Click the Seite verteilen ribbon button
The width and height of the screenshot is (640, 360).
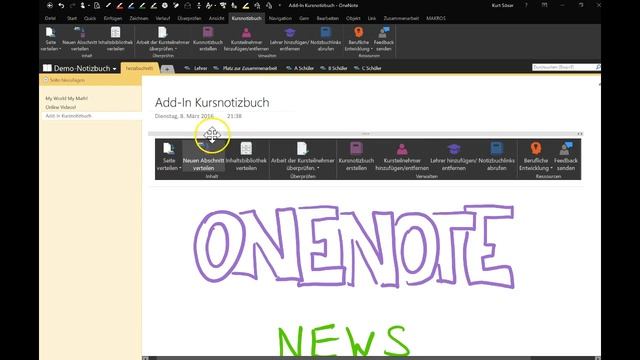51,39
